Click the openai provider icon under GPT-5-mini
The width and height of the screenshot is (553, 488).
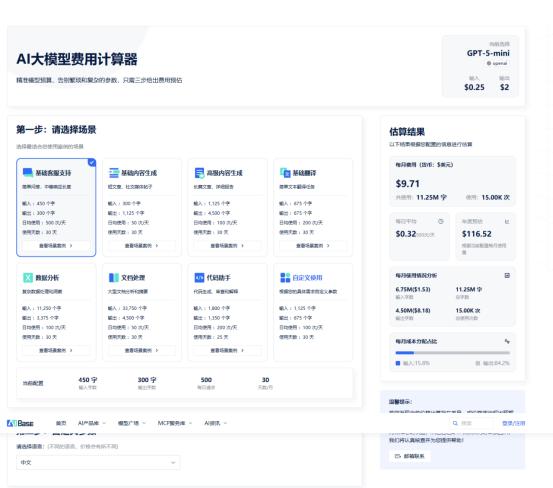click(489, 63)
